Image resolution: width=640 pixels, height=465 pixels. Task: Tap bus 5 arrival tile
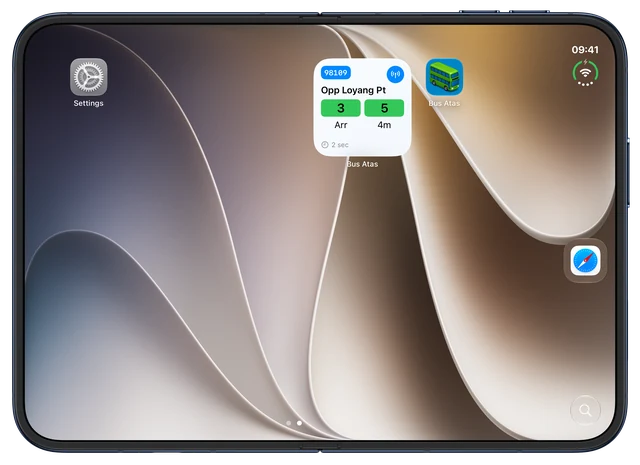(x=384, y=108)
